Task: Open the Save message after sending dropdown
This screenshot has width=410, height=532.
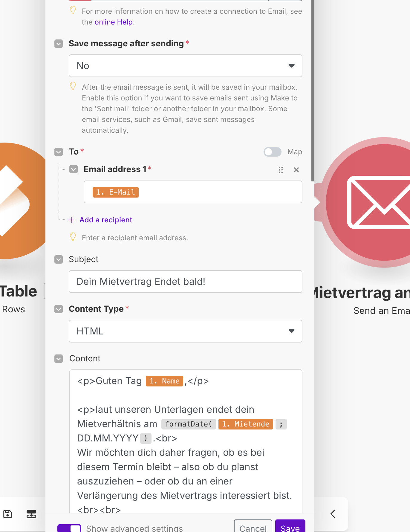Action: (x=185, y=66)
